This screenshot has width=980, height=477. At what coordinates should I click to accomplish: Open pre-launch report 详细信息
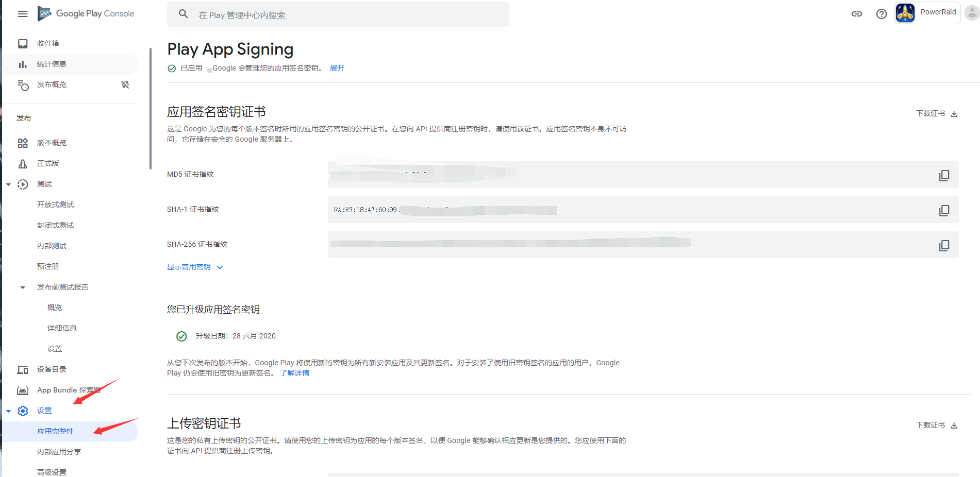[x=62, y=328]
